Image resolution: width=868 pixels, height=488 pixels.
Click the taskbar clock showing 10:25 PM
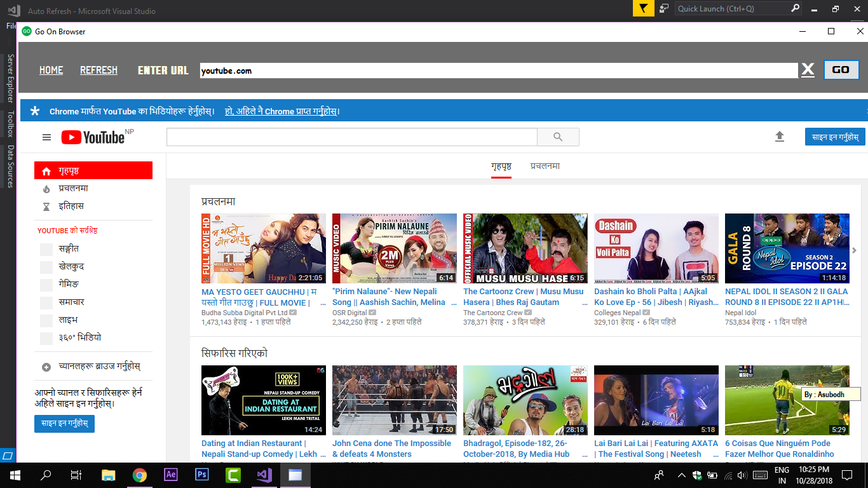pos(815,475)
